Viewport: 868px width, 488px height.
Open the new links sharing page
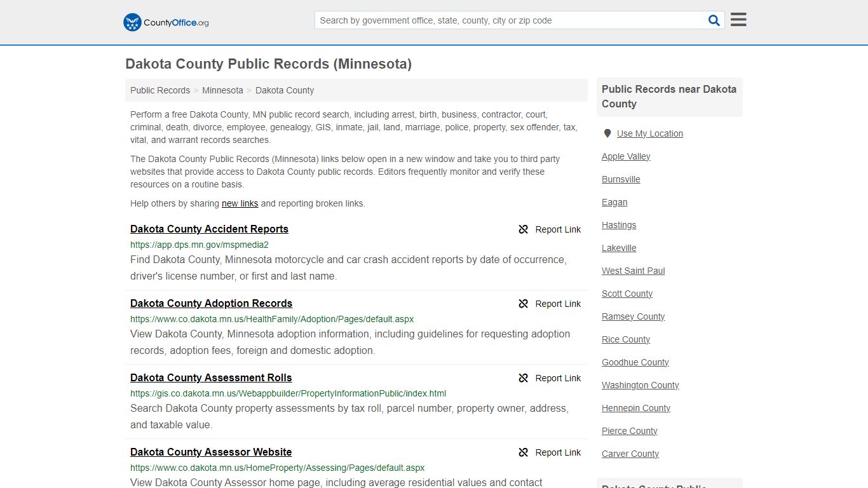[x=240, y=203]
